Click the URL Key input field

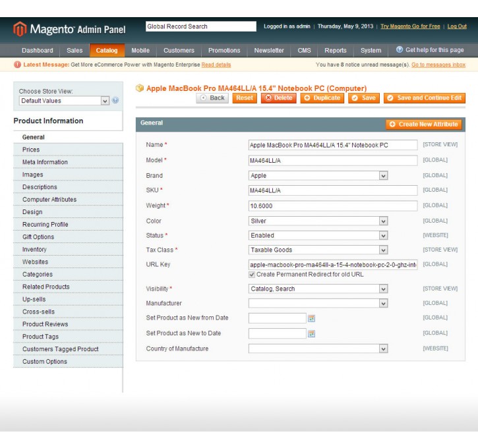[333, 265]
